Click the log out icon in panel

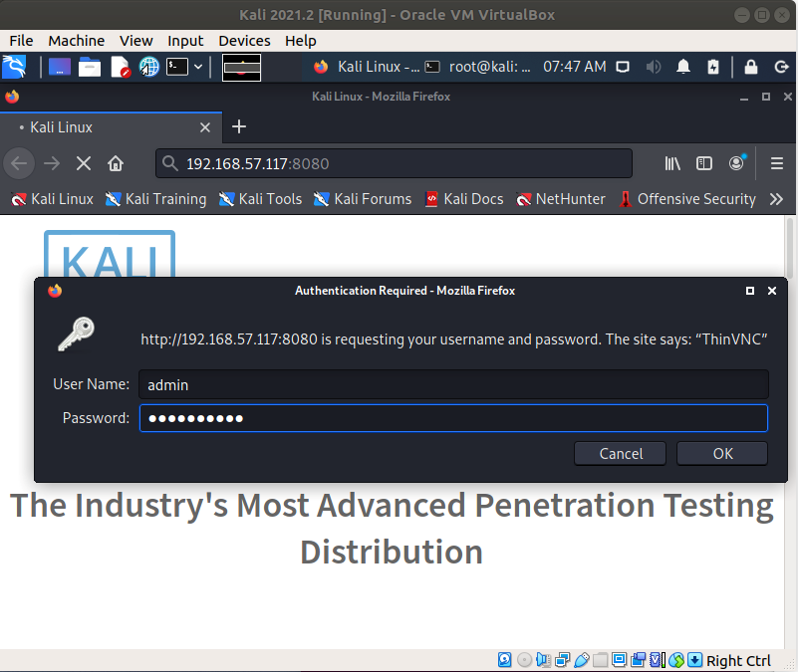(781, 67)
